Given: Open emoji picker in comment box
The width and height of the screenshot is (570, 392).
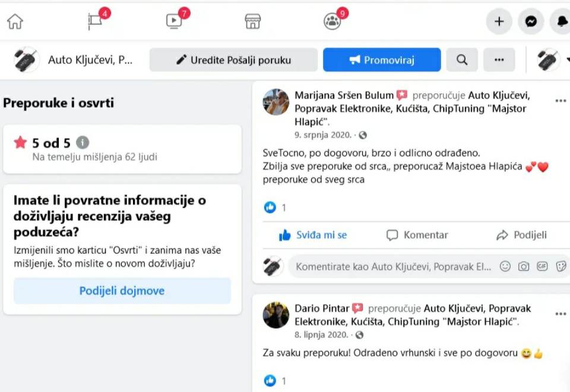Looking at the screenshot, I should click(x=505, y=266).
